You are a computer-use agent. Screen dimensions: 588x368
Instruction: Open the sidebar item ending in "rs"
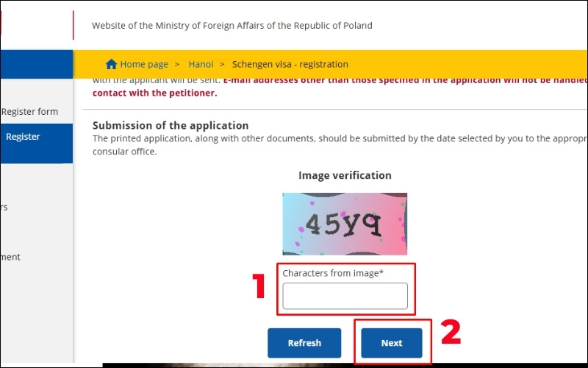(4, 208)
